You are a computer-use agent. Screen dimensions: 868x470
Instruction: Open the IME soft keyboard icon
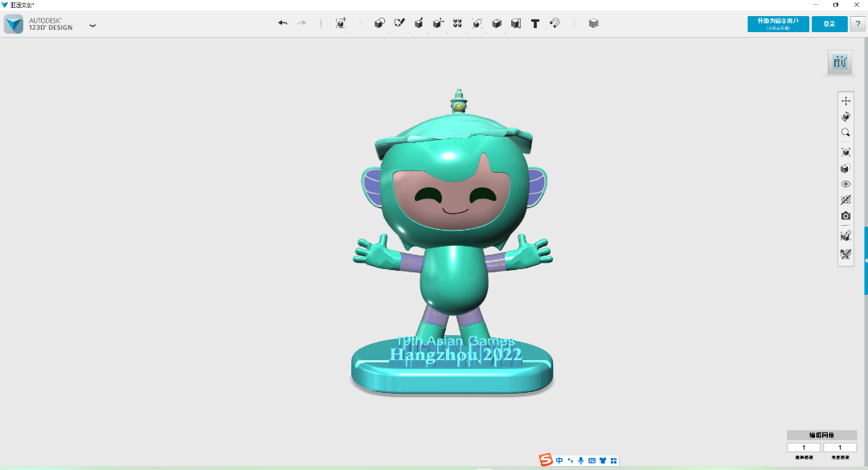point(592,460)
